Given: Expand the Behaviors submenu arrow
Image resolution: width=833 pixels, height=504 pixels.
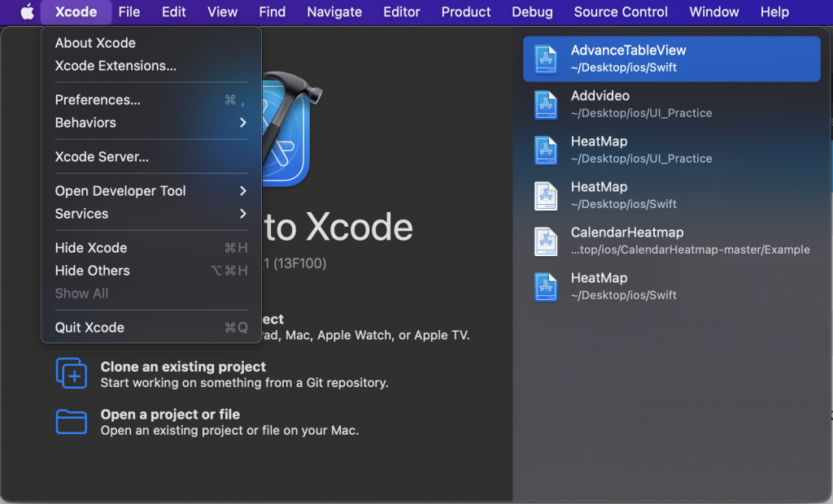Looking at the screenshot, I should [x=242, y=123].
